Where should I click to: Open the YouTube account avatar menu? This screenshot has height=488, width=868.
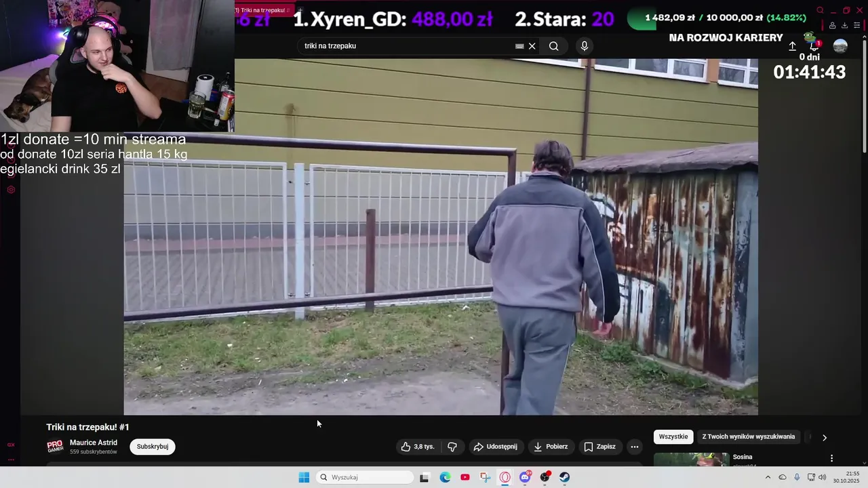(x=840, y=46)
